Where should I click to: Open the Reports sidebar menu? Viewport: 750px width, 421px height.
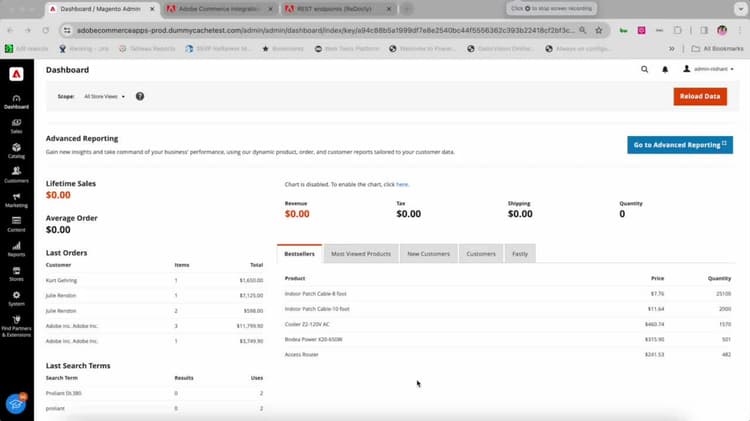(16, 250)
